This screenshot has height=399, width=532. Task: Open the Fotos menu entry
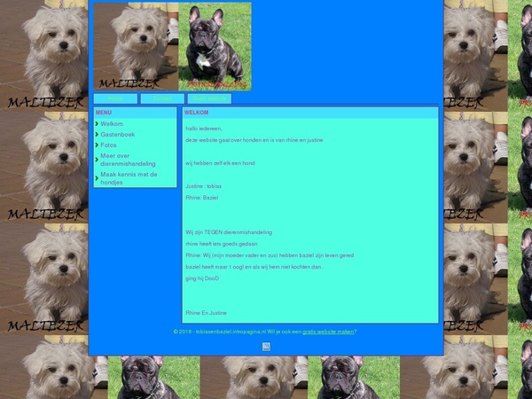[108, 145]
